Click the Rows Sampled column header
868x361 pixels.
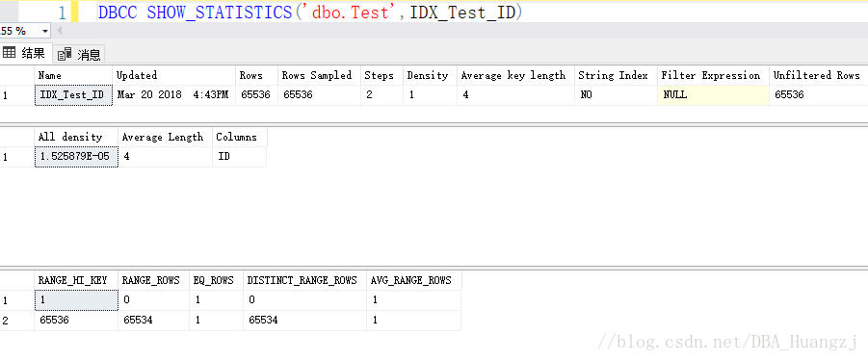[320, 75]
